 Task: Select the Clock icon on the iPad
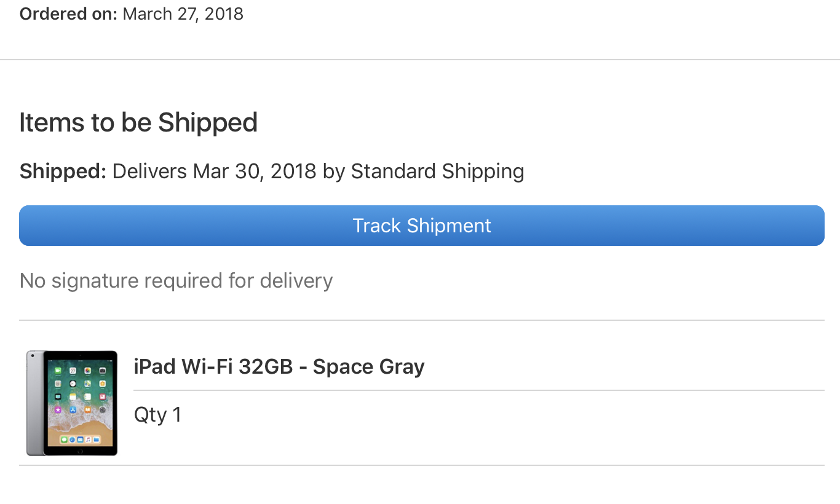73,384
